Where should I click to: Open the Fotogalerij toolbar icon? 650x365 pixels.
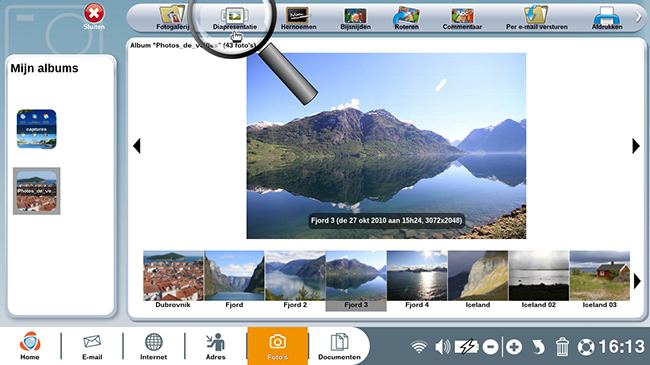172,19
